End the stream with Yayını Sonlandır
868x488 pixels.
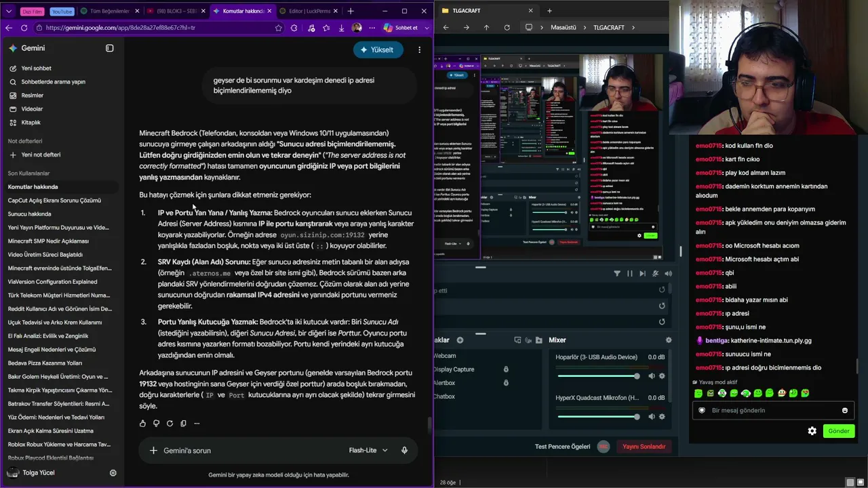click(644, 447)
